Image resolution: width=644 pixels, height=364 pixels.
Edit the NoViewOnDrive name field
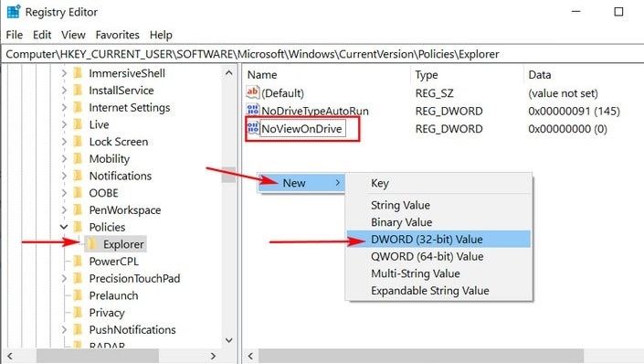(302, 128)
